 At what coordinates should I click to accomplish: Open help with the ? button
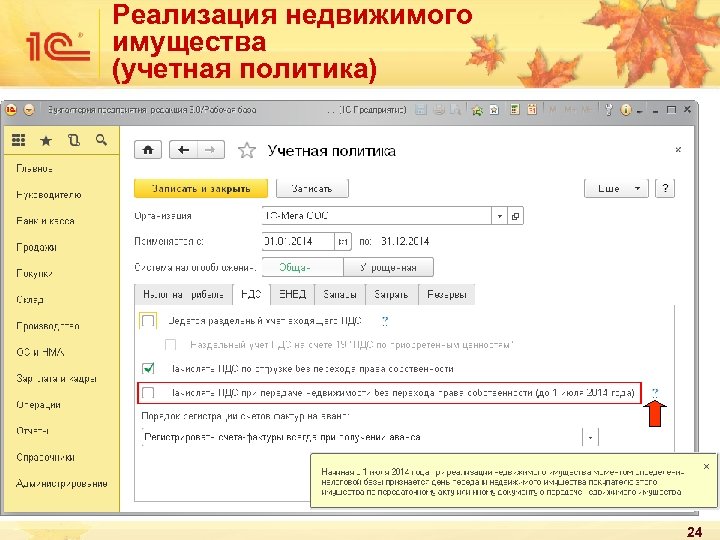(x=665, y=188)
